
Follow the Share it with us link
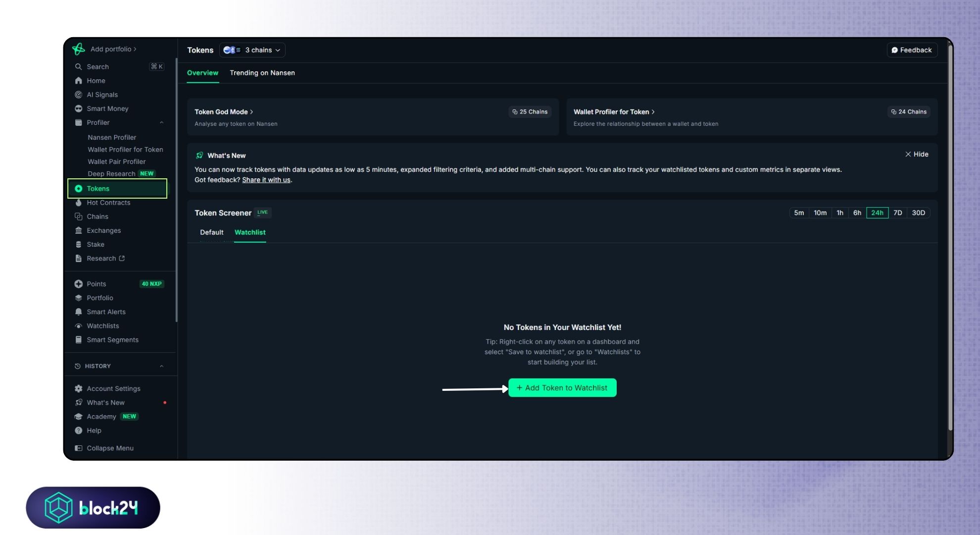266,180
